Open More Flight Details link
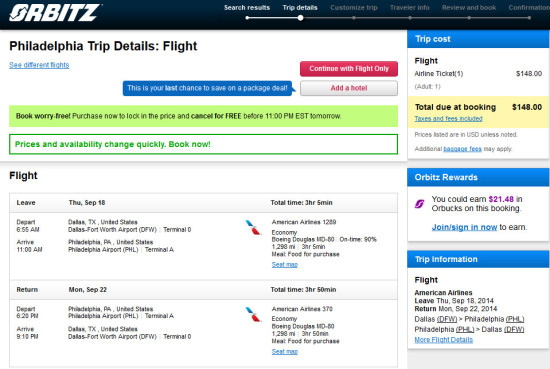550x369 pixels. (x=443, y=340)
